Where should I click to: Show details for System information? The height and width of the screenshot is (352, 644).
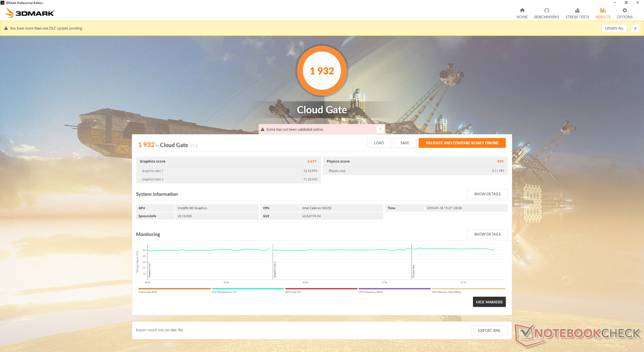(x=487, y=194)
